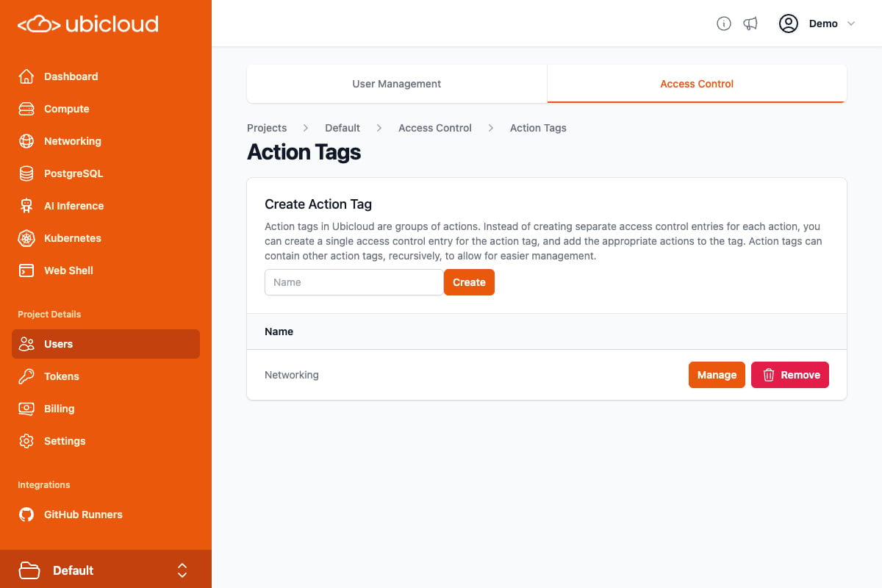Select Users sidebar item

click(x=106, y=344)
